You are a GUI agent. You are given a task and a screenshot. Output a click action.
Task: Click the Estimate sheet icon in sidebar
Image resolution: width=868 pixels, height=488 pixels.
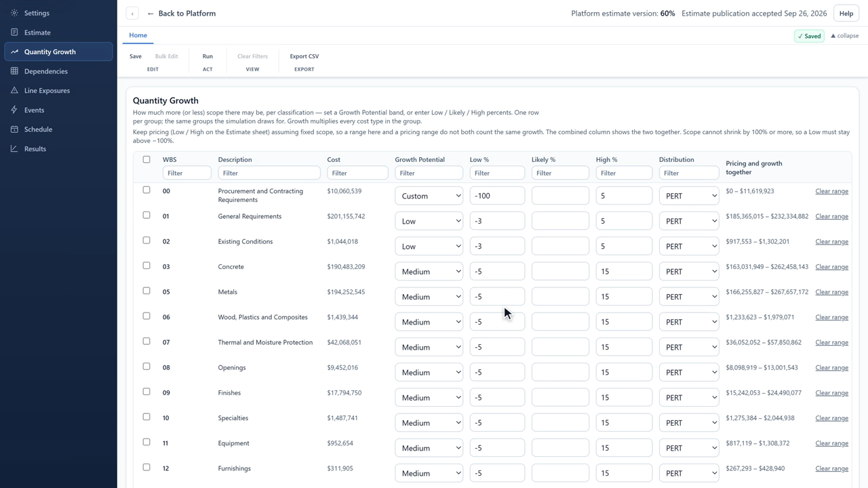[14, 33]
